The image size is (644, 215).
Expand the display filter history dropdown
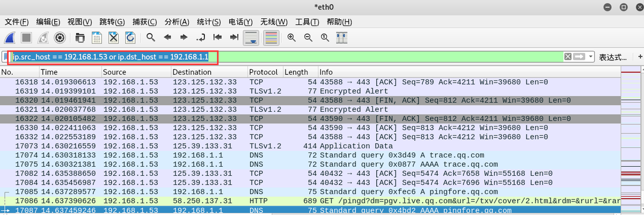pyautogui.click(x=591, y=57)
